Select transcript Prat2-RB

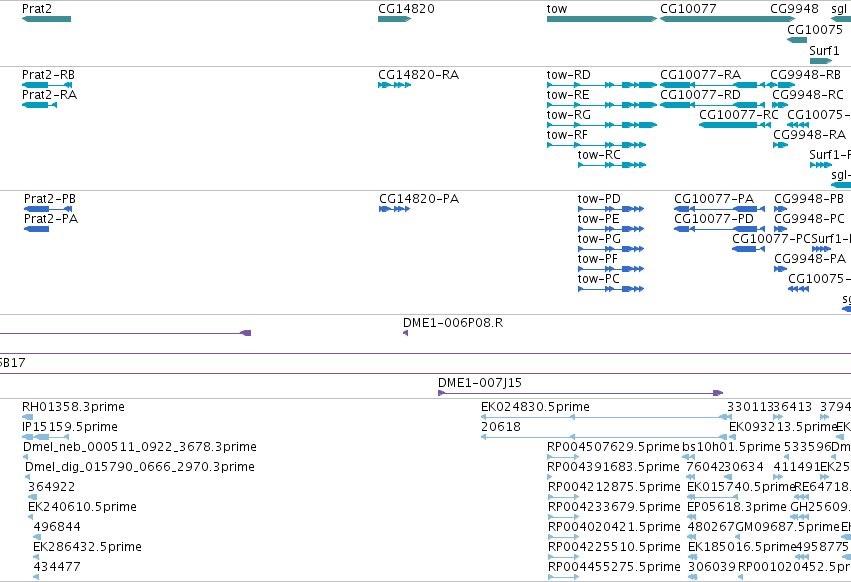tap(47, 85)
